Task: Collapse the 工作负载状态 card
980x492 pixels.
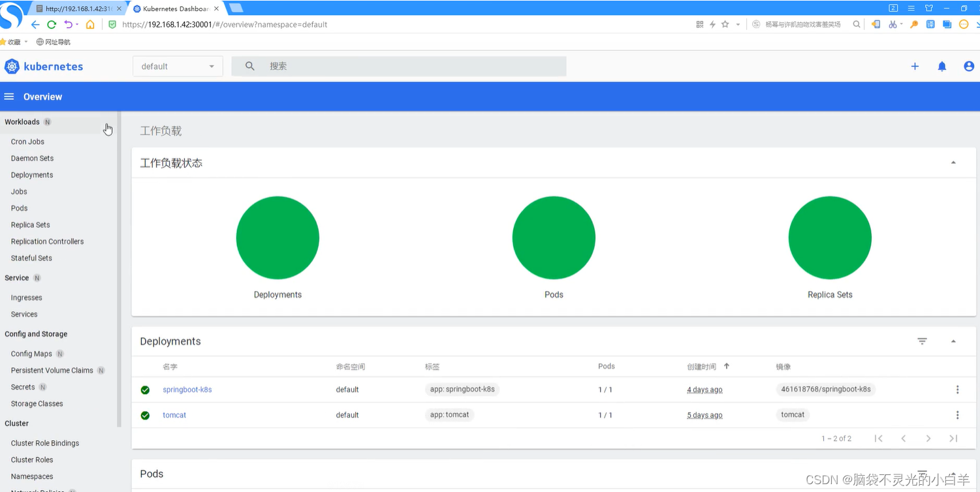Action: (x=953, y=162)
